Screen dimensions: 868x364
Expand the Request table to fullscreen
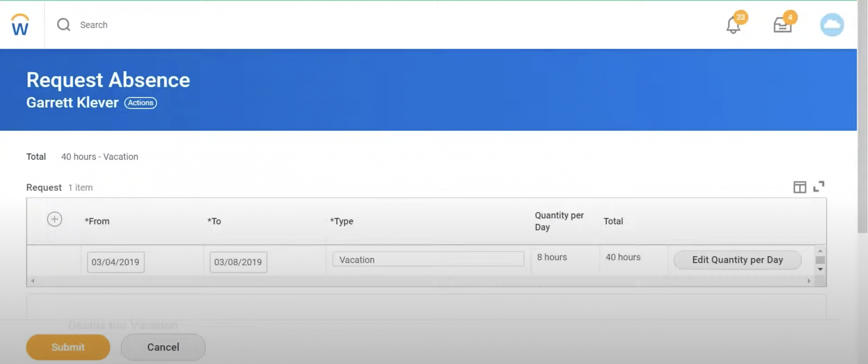pyautogui.click(x=819, y=187)
